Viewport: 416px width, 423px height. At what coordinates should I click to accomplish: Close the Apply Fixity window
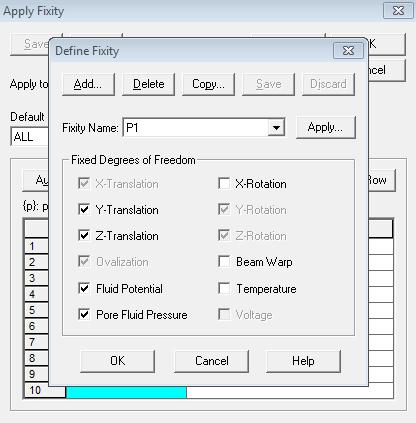398,11
